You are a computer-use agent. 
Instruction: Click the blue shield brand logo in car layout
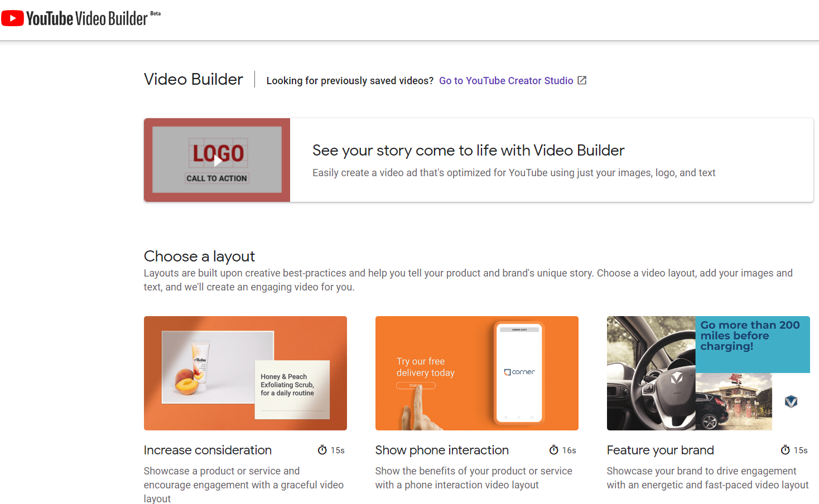(791, 401)
